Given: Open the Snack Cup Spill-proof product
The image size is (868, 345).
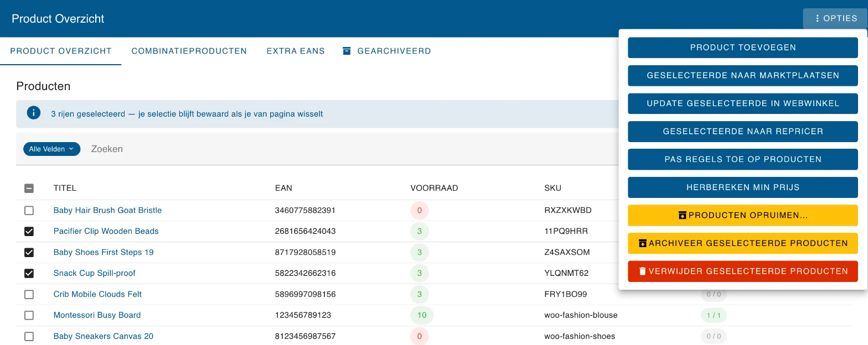Looking at the screenshot, I should coord(95,273).
